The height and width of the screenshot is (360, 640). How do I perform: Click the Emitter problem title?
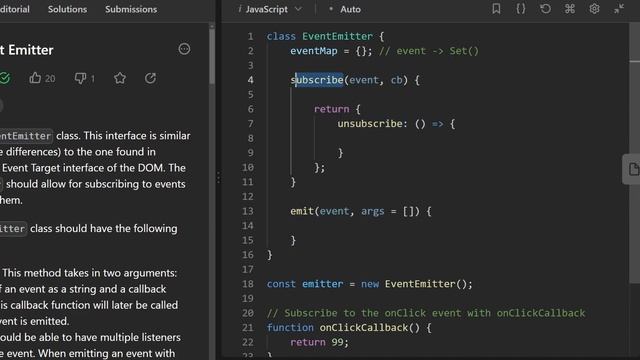click(27, 50)
